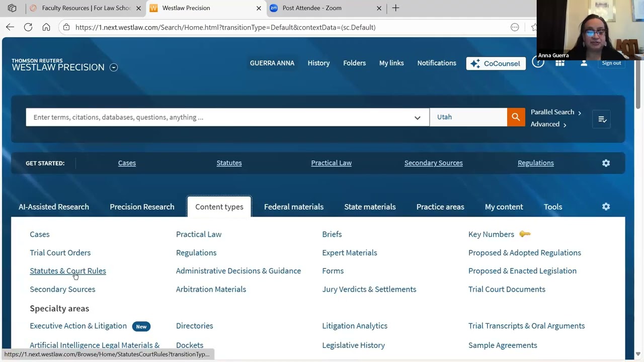Open the user profile icon
This screenshot has width=644, height=362.
(x=584, y=63)
